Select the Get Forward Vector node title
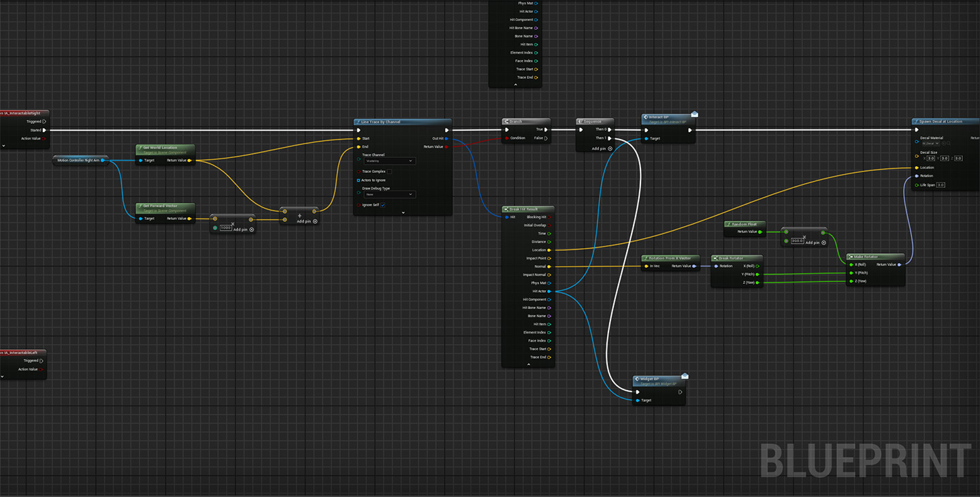980x497 pixels. 160,206
